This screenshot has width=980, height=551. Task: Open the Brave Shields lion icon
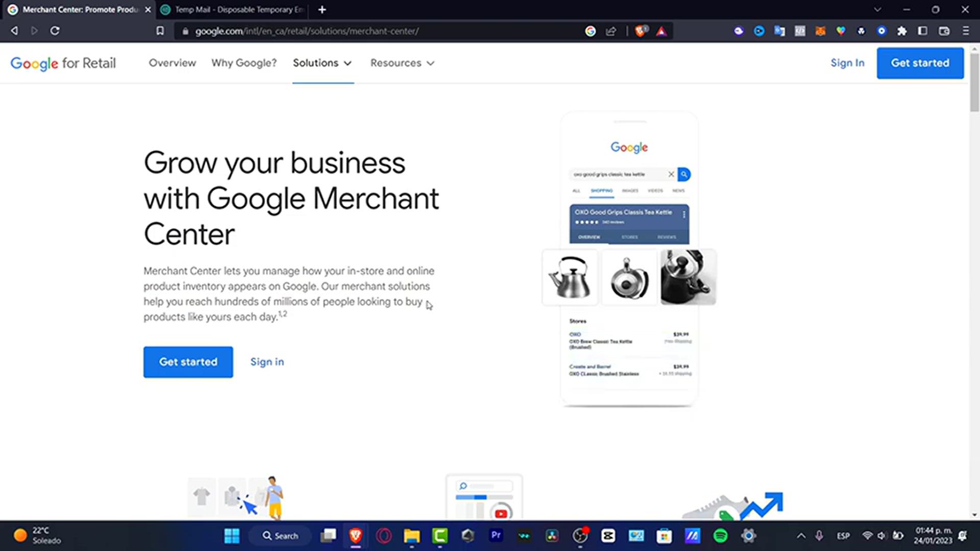(641, 31)
